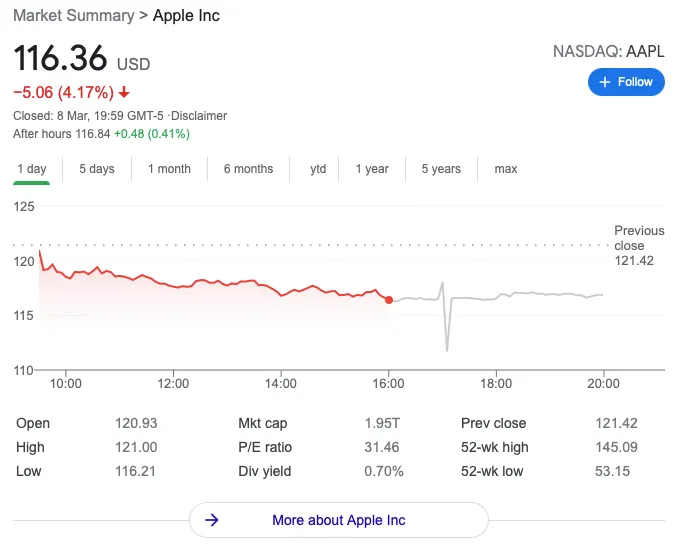Select the ytd range tab
693x547 pixels.
pos(318,169)
